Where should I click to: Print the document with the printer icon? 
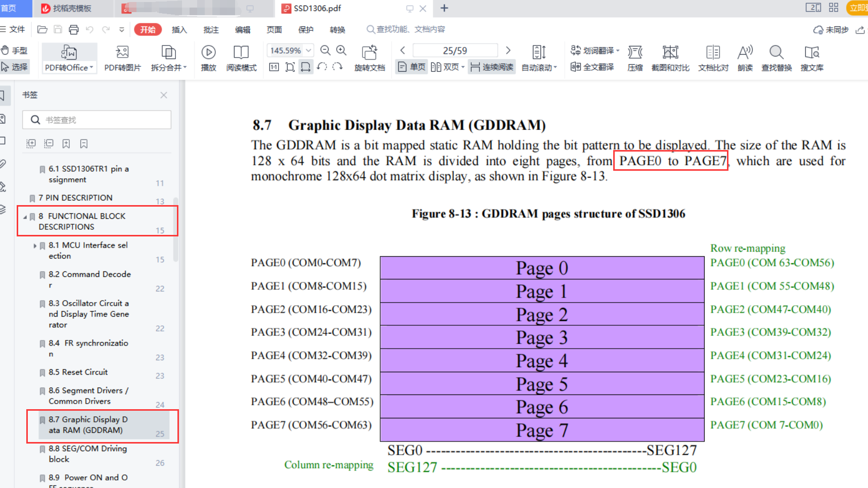click(74, 30)
